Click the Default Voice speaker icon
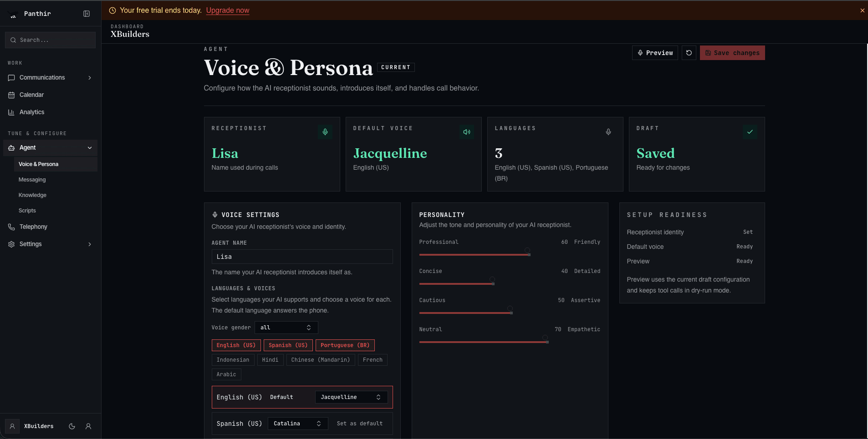This screenshot has height=439, width=868. (x=467, y=132)
